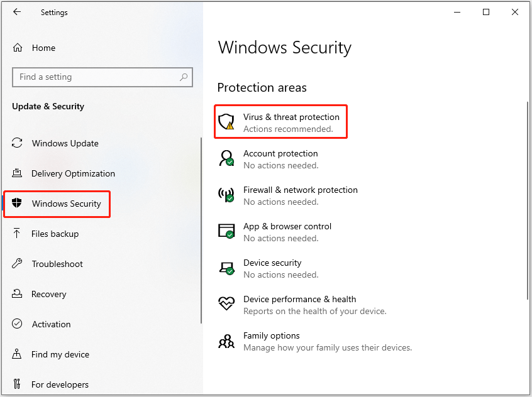
Task: Click the search magnifier icon
Action: [183, 77]
